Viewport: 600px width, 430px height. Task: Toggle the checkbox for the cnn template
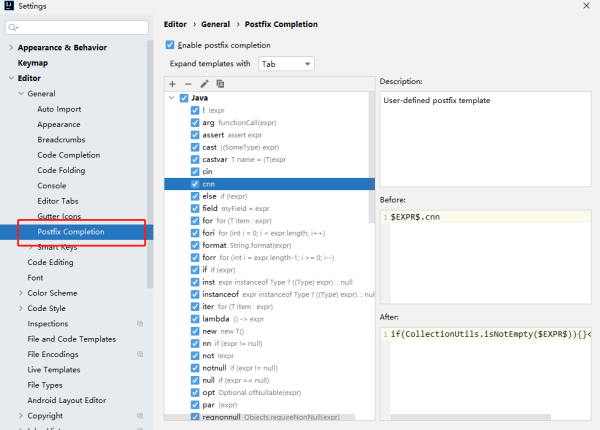click(195, 184)
